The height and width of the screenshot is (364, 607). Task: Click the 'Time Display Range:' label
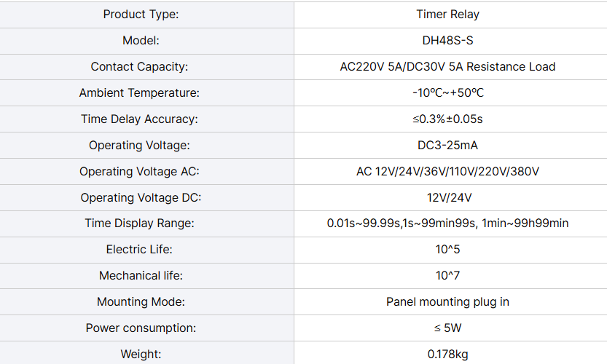(139, 223)
